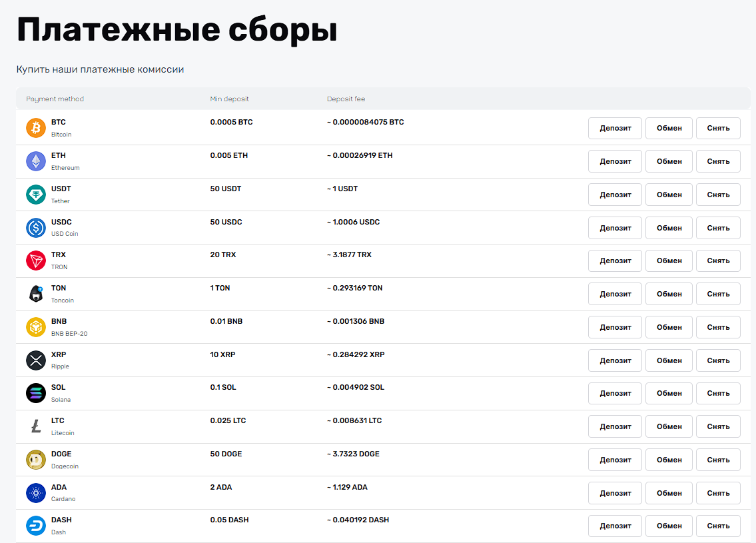Click Обмен in the XRP row
Image resolution: width=756 pixels, height=543 pixels.
(669, 360)
